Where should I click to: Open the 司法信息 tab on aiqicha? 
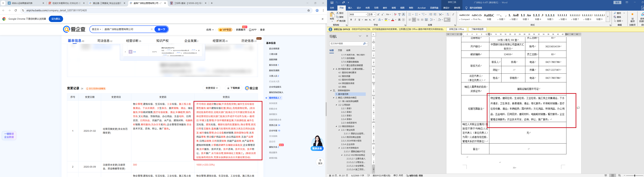pos(105,41)
